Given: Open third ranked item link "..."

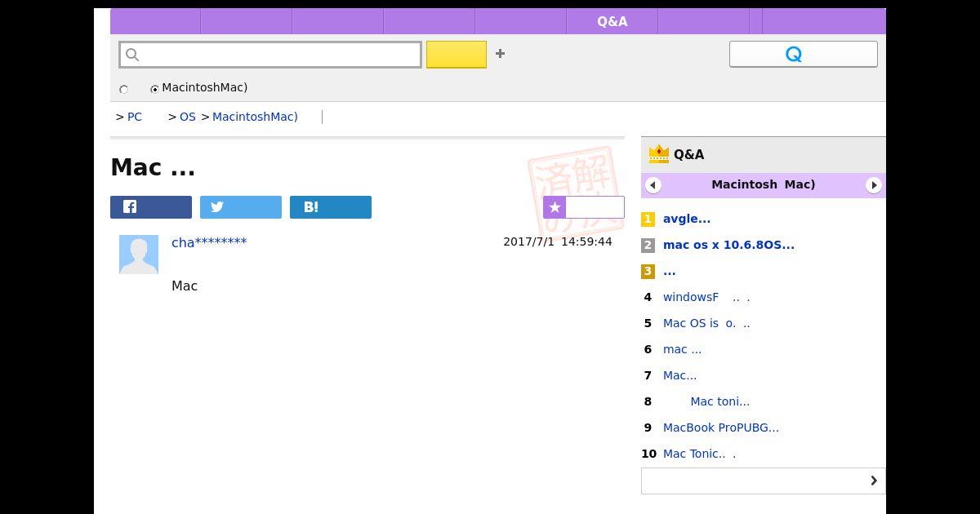Looking at the screenshot, I should [x=669, y=271].
